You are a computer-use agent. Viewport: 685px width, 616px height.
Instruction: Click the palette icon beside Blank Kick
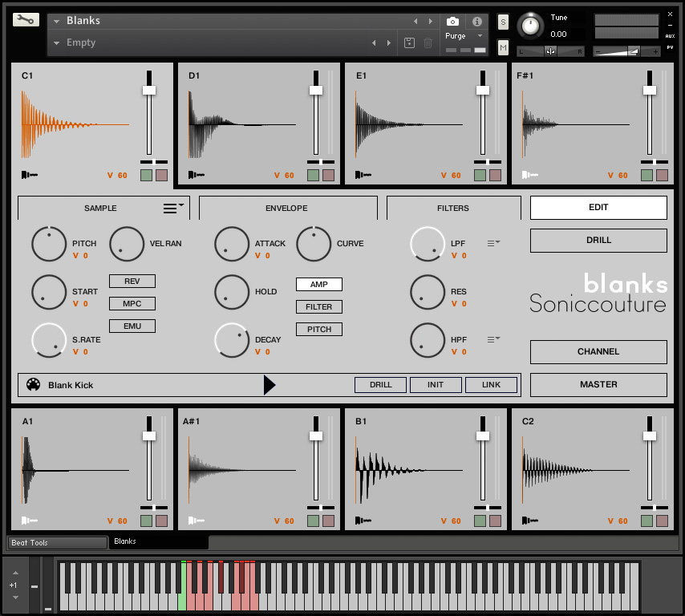[33, 385]
